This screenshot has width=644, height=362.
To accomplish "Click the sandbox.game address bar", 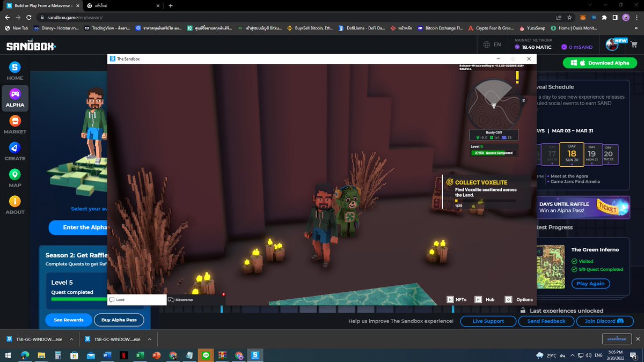I will point(295,17).
